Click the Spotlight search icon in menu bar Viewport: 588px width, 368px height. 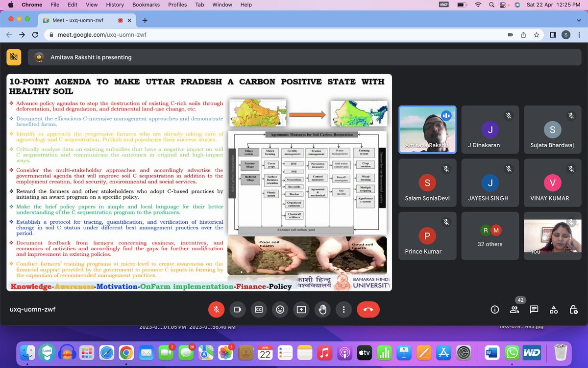(490, 5)
